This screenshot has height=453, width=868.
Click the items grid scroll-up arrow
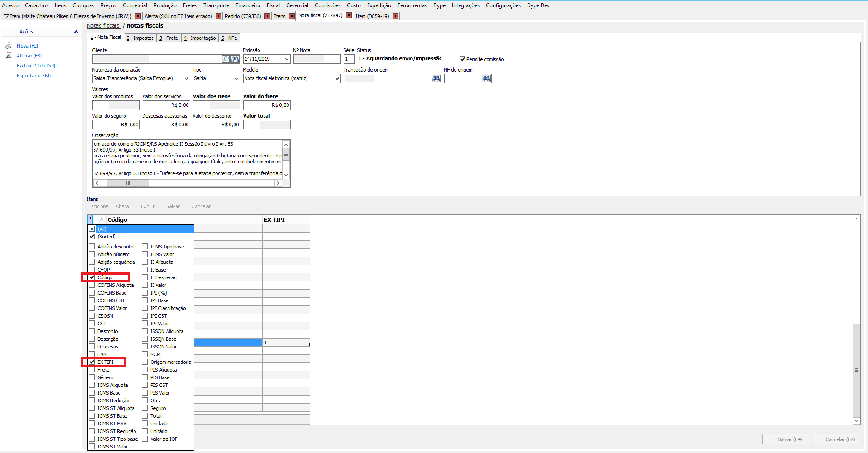[x=856, y=219]
